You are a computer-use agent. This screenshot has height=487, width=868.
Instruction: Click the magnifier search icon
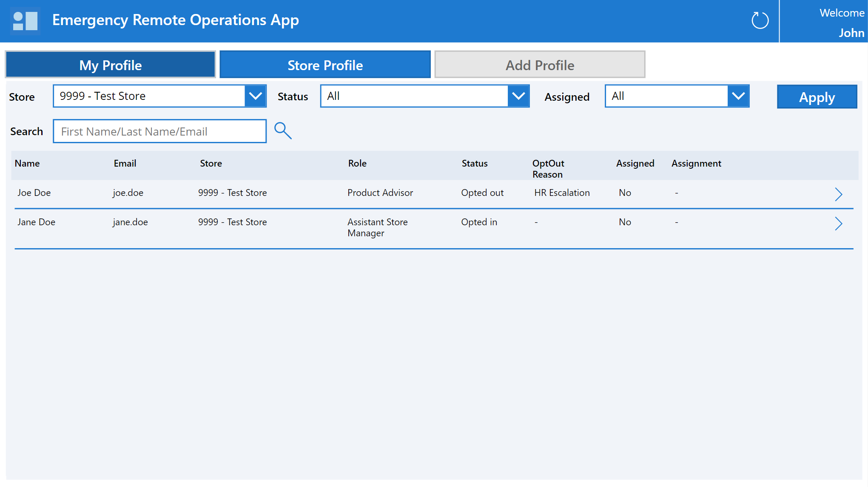[283, 130]
